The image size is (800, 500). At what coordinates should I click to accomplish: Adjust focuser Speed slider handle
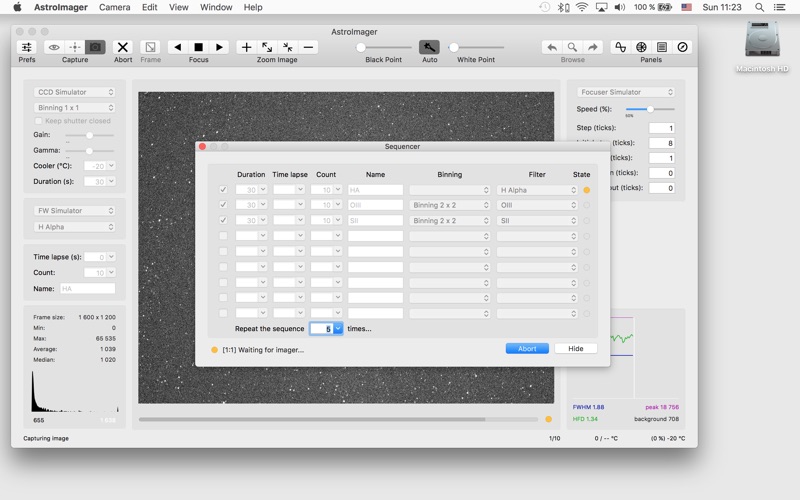650,109
